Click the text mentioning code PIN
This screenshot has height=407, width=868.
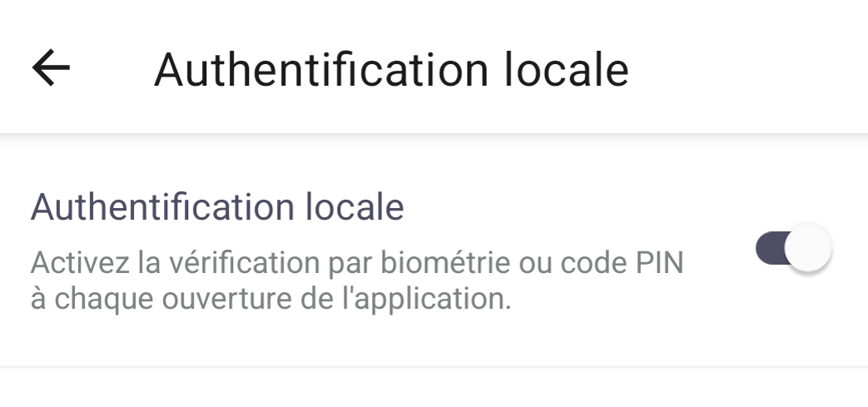coord(626,264)
